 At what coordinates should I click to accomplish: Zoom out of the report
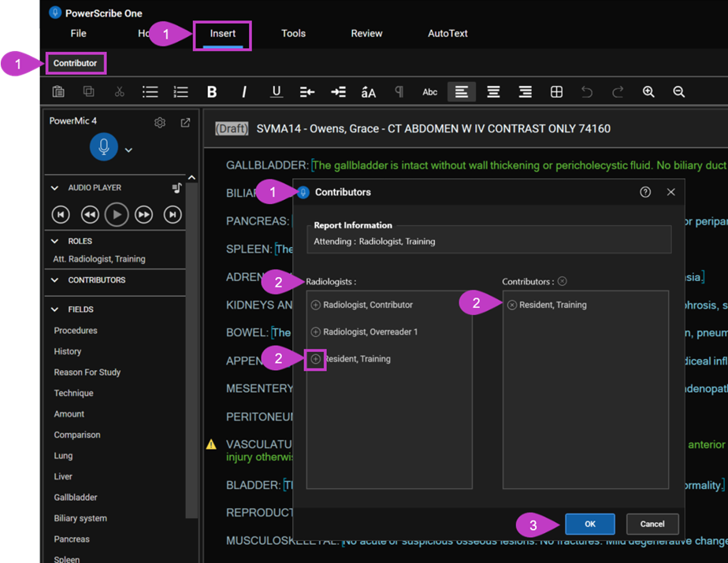679,92
